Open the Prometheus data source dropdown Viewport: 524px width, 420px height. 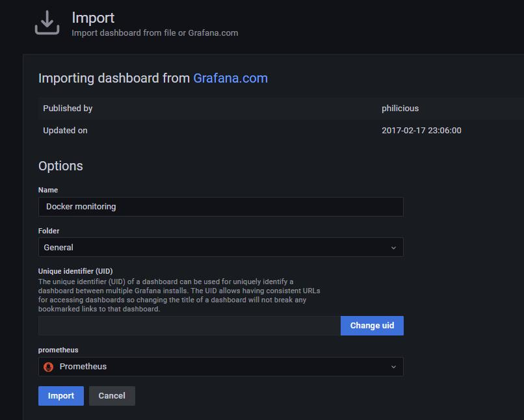click(x=221, y=367)
